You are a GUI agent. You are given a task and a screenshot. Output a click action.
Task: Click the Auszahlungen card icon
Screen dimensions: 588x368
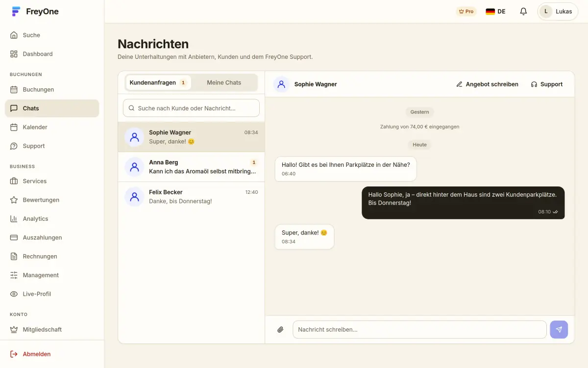pyautogui.click(x=14, y=237)
